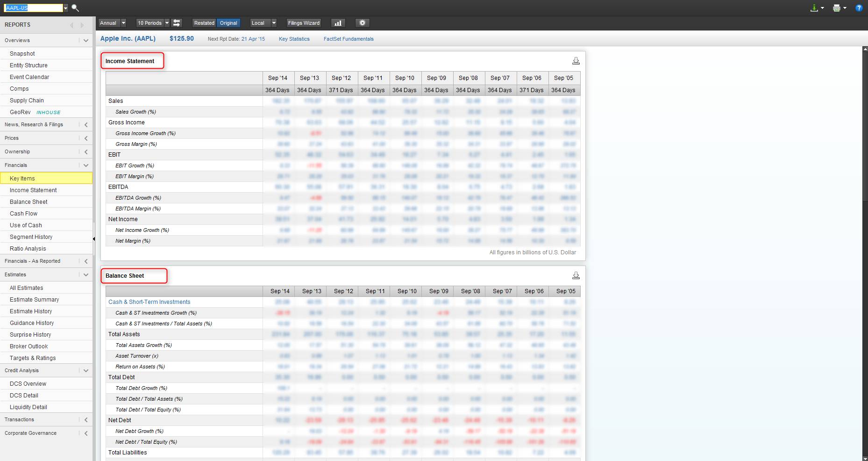Open the FactSet Fundamentals link

pos(349,39)
